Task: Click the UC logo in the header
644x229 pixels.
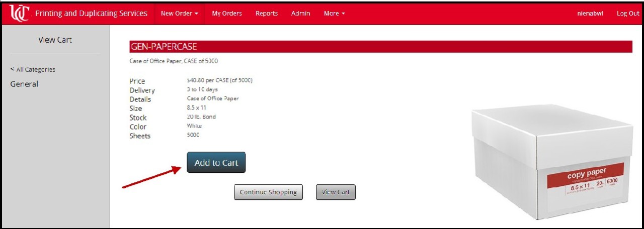Action: pos(20,14)
